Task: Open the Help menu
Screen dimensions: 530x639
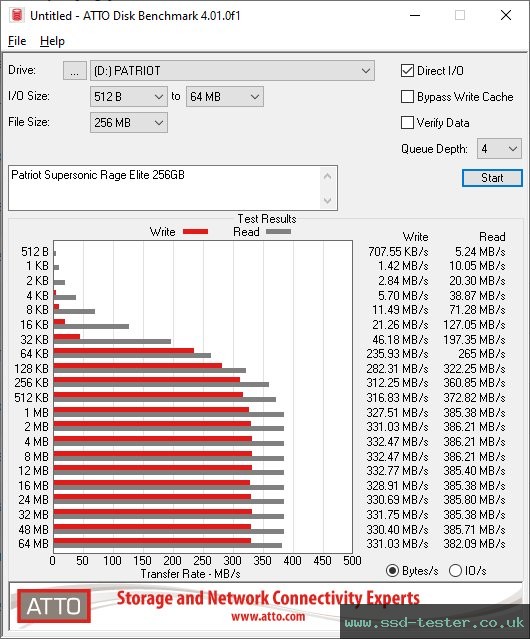Action: coord(52,41)
